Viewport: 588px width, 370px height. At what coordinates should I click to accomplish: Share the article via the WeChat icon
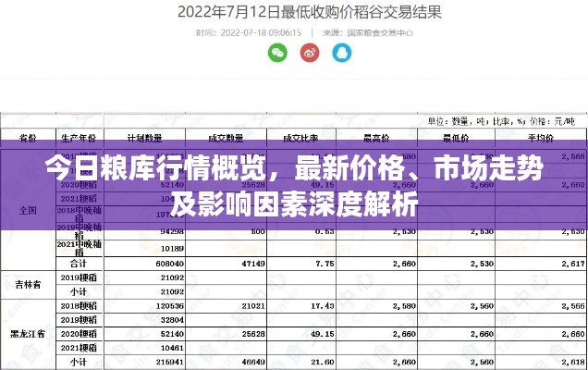point(278,54)
